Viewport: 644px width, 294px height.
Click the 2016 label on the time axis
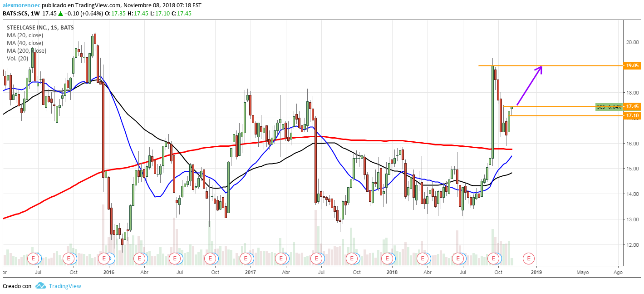[x=108, y=273]
